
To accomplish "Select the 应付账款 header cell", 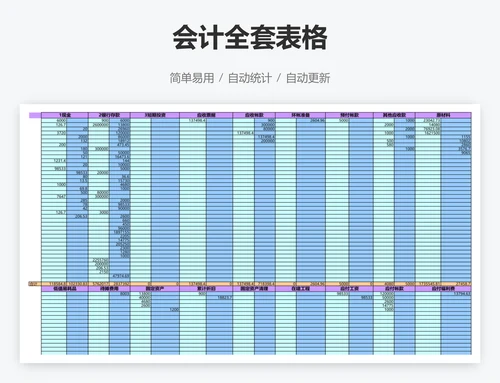I will pos(394,289).
